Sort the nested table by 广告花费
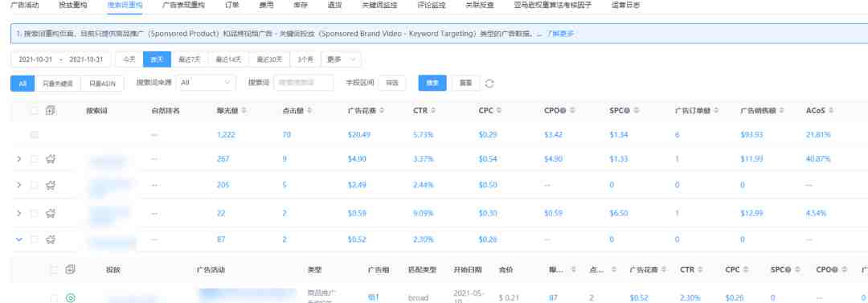 pos(665,270)
